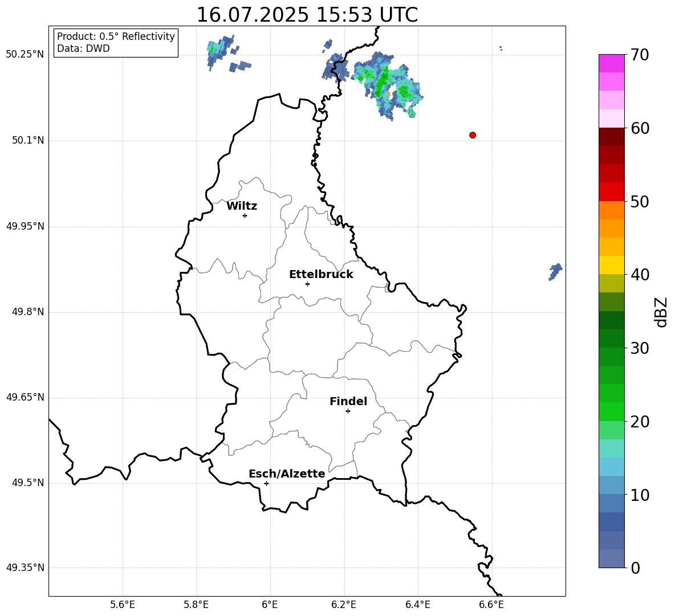Click the orange colorbar segment below 50
The image size is (675, 616).
[x=611, y=210]
